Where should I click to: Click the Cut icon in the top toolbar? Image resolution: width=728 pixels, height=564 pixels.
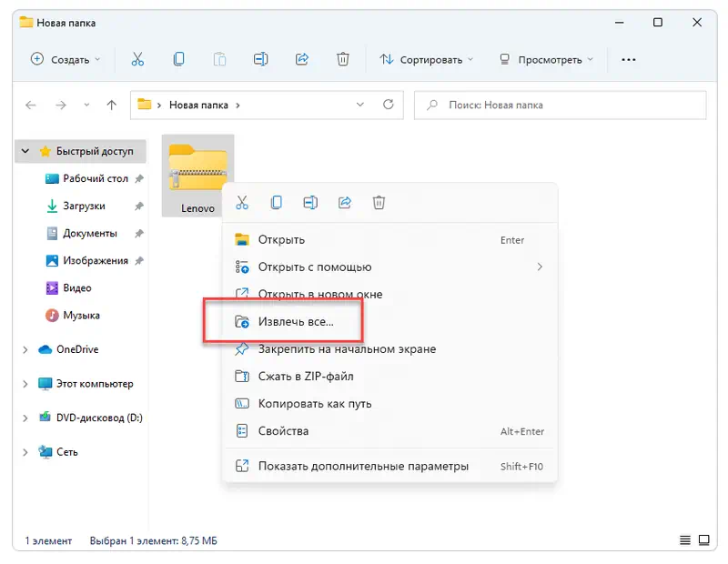[137, 59]
